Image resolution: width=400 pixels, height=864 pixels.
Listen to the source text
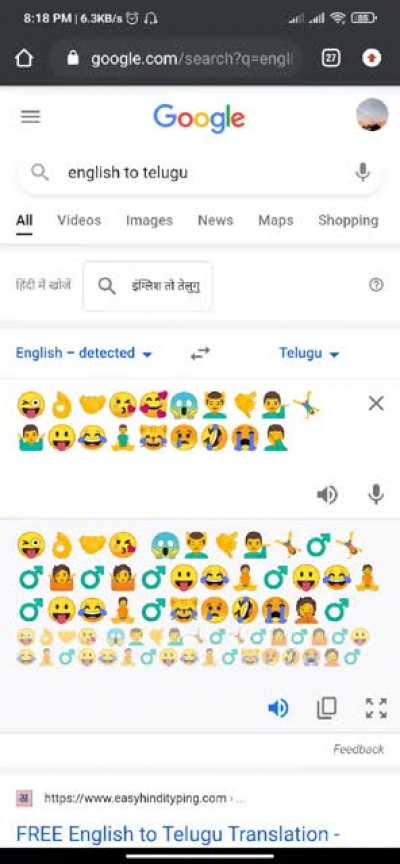[327, 494]
